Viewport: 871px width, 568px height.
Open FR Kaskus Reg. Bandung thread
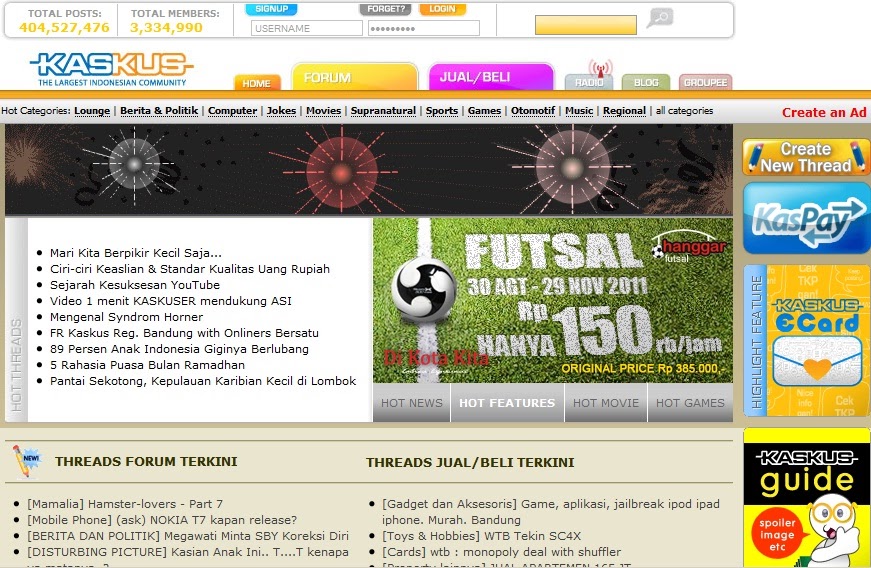(x=184, y=334)
